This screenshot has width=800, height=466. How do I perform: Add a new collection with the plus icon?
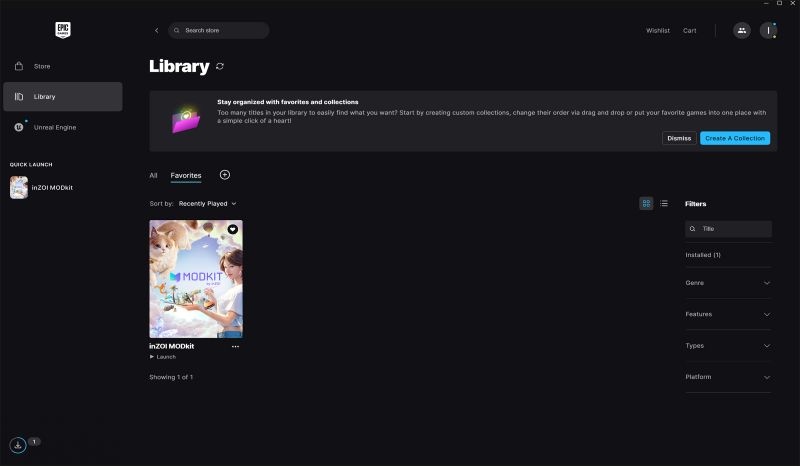click(x=224, y=175)
